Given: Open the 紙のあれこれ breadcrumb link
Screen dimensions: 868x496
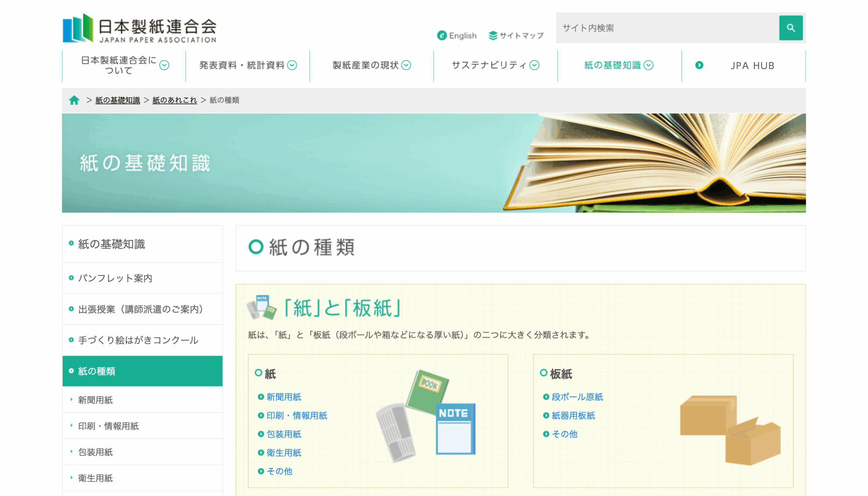Looking at the screenshot, I should click(174, 100).
